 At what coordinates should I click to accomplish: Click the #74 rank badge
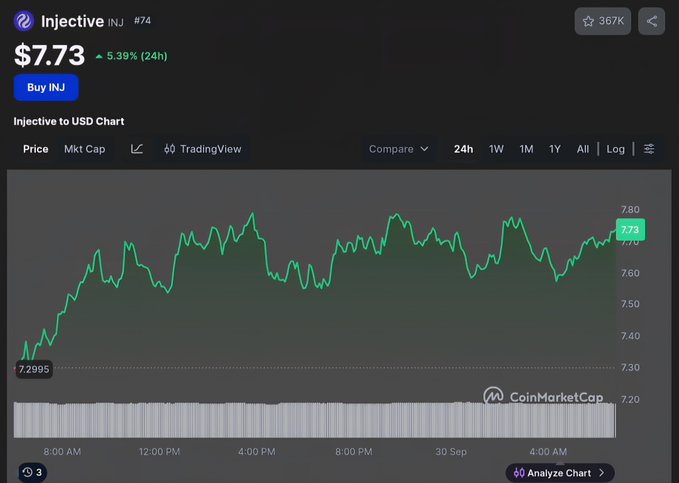(142, 20)
